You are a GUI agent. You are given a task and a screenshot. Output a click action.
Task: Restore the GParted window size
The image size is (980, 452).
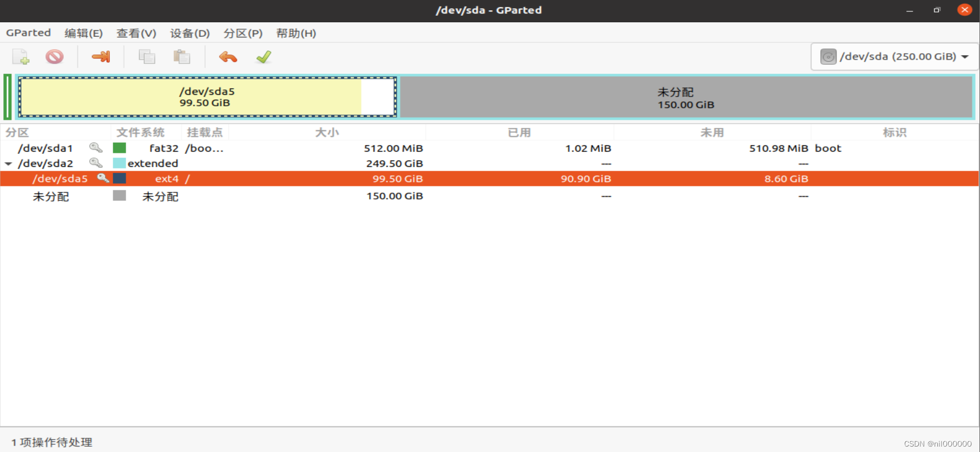coord(937,10)
